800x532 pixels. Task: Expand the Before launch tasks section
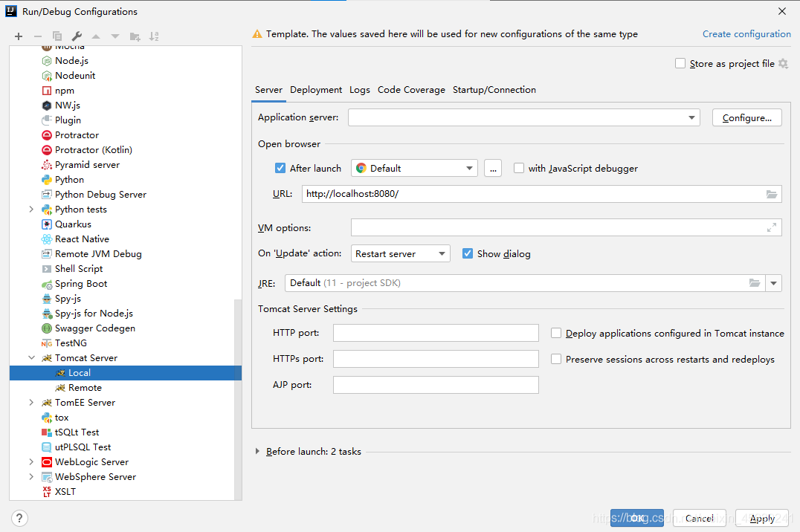point(258,452)
